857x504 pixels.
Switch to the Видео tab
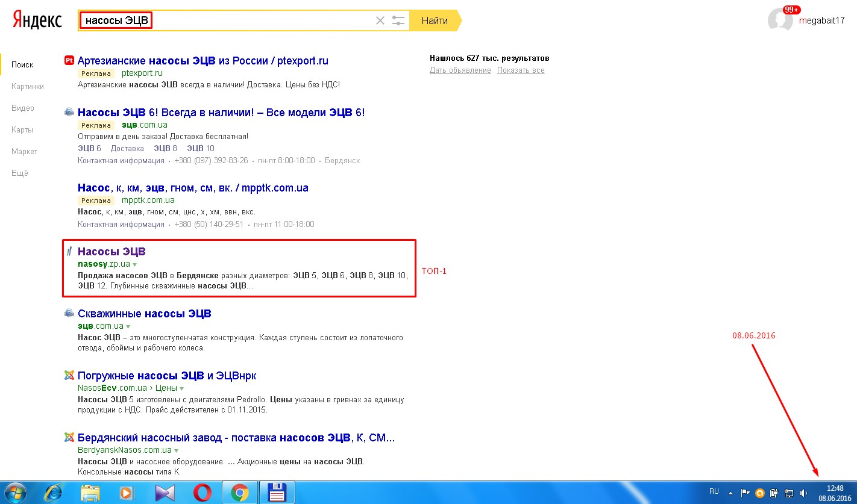(23, 108)
